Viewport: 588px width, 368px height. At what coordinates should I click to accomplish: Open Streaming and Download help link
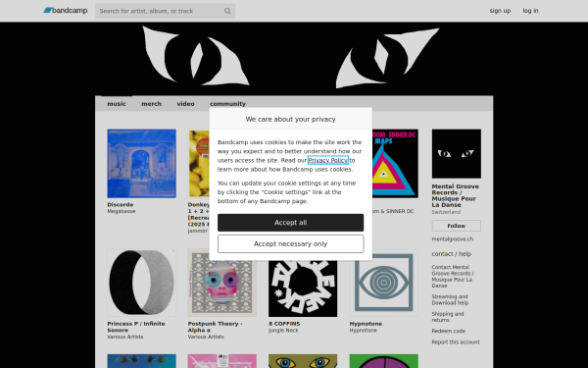click(450, 299)
